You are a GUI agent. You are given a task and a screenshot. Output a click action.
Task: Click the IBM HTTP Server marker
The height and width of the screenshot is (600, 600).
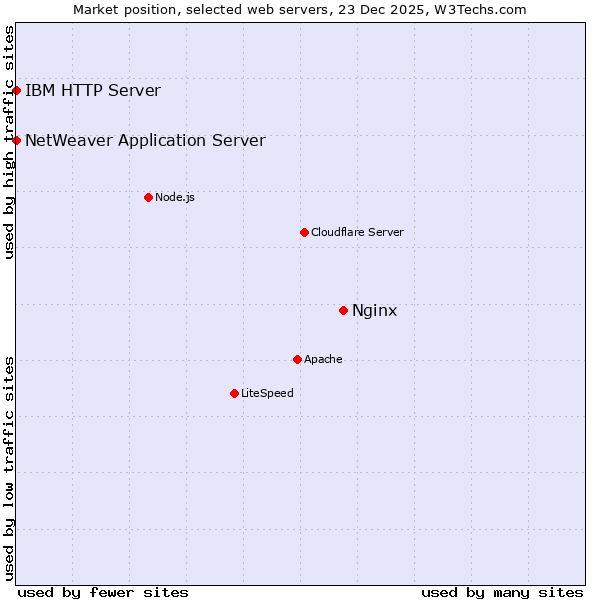16,91
